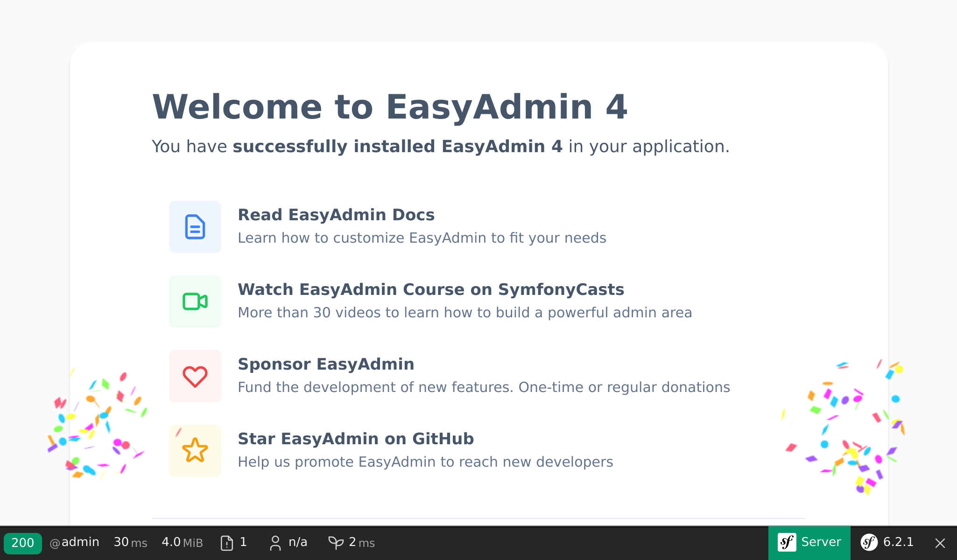The image size is (957, 560).
Task: Click 'More than 30 videos' description
Action: 465,313
